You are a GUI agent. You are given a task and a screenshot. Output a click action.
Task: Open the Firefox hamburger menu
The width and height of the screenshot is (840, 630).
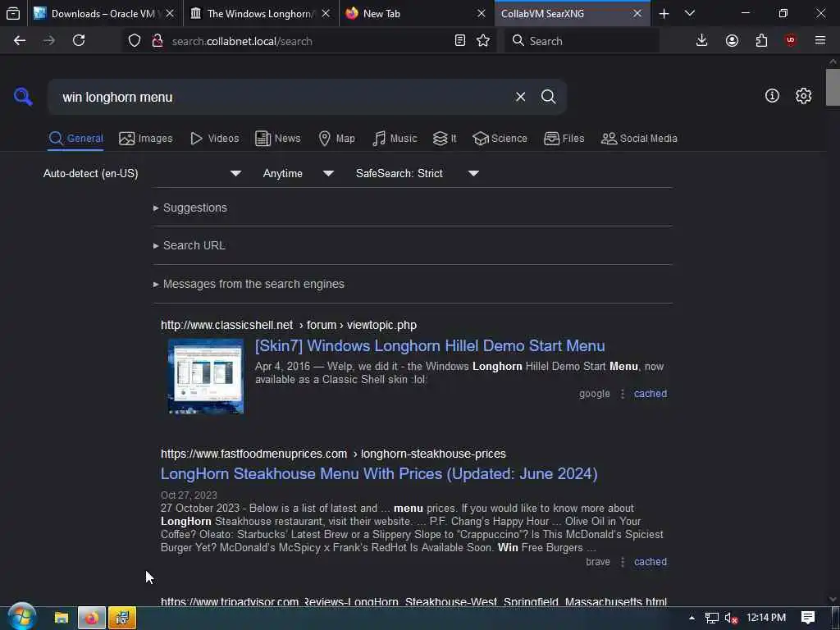click(x=820, y=41)
